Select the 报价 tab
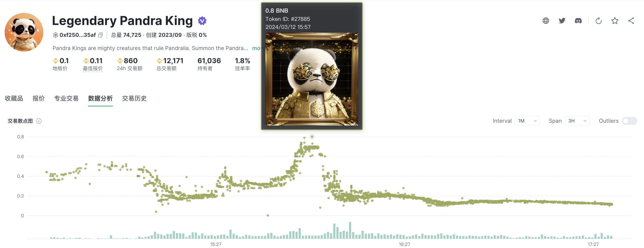The image size is (644, 248). [x=39, y=98]
